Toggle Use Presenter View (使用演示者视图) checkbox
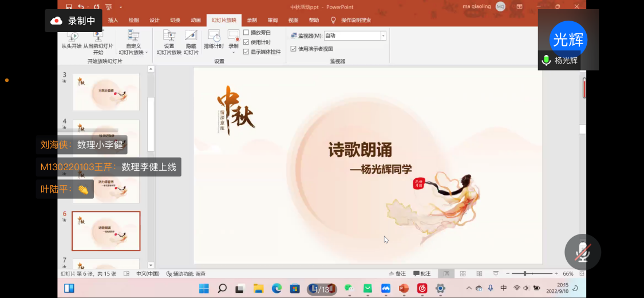This screenshot has height=298, width=644. [x=294, y=49]
